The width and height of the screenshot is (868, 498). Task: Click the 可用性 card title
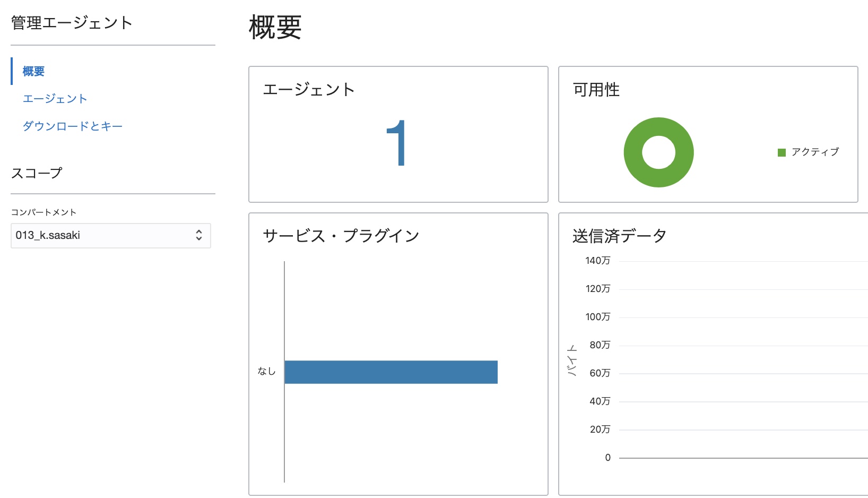pyautogui.click(x=596, y=90)
